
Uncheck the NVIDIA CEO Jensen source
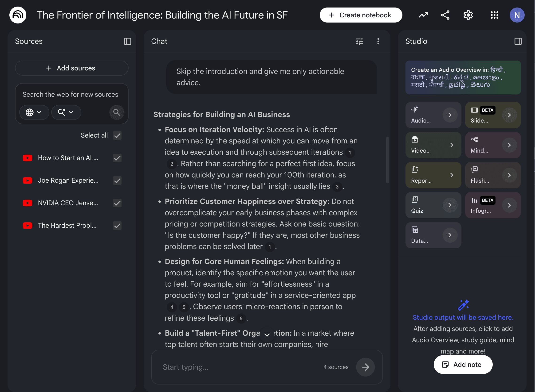pyautogui.click(x=117, y=203)
